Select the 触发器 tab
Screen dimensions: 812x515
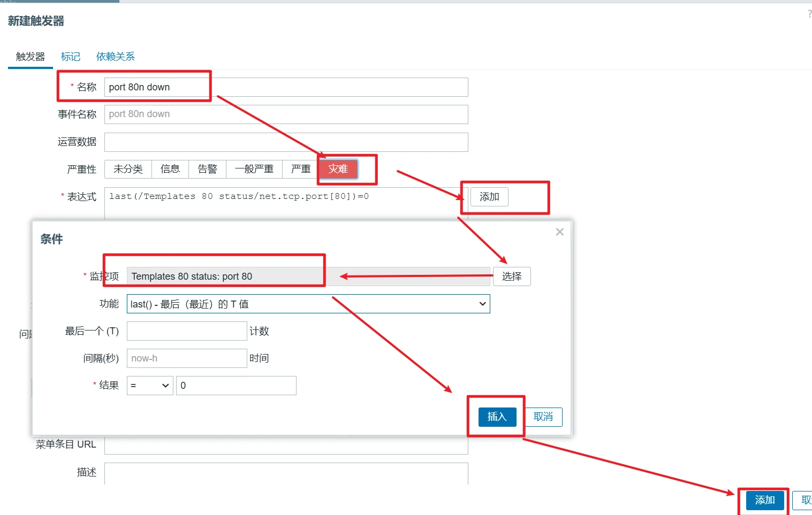tap(31, 57)
